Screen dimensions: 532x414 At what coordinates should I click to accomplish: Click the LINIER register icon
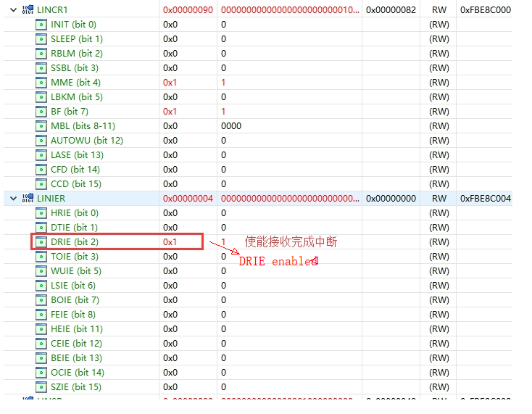[28, 198]
